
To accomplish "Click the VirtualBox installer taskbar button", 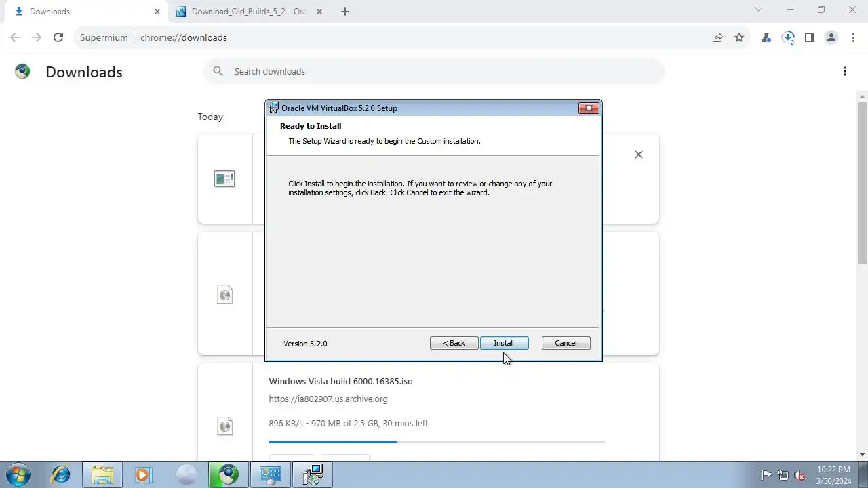I will coord(312,474).
